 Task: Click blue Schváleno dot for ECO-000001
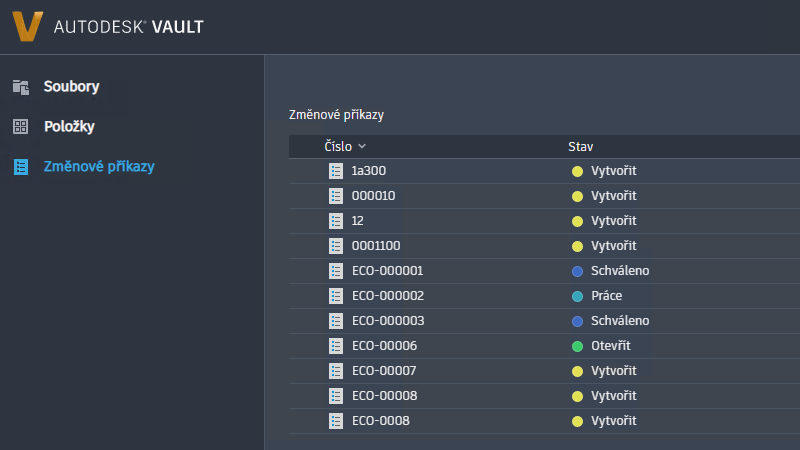pyautogui.click(x=577, y=271)
